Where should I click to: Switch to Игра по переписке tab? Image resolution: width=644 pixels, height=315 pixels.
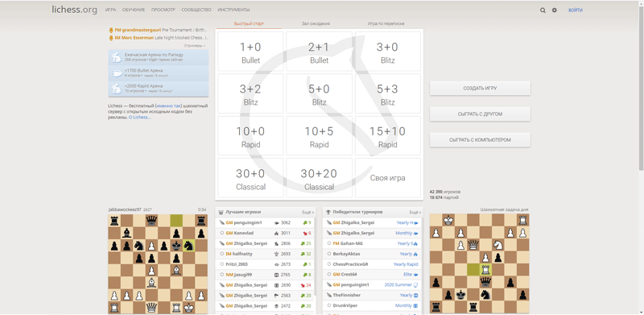click(386, 23)
